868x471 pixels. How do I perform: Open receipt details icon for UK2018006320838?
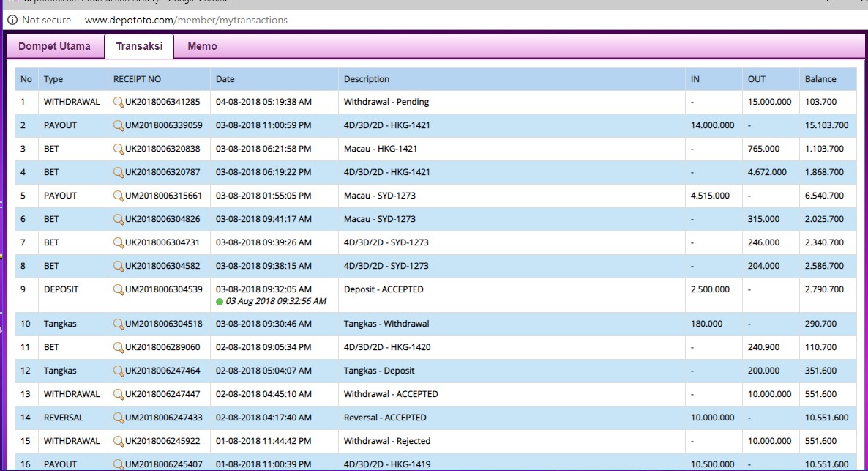pos(119,149)
